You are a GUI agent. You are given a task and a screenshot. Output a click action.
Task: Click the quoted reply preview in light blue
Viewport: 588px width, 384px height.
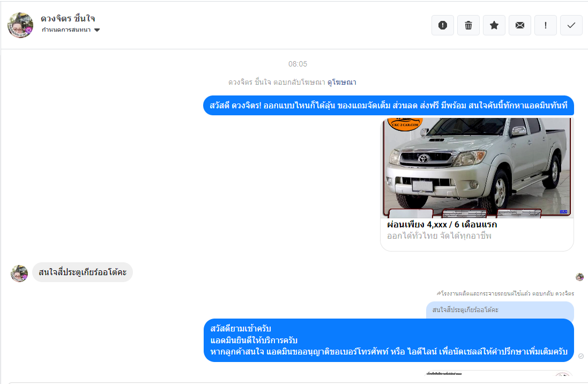click(500, 310)
